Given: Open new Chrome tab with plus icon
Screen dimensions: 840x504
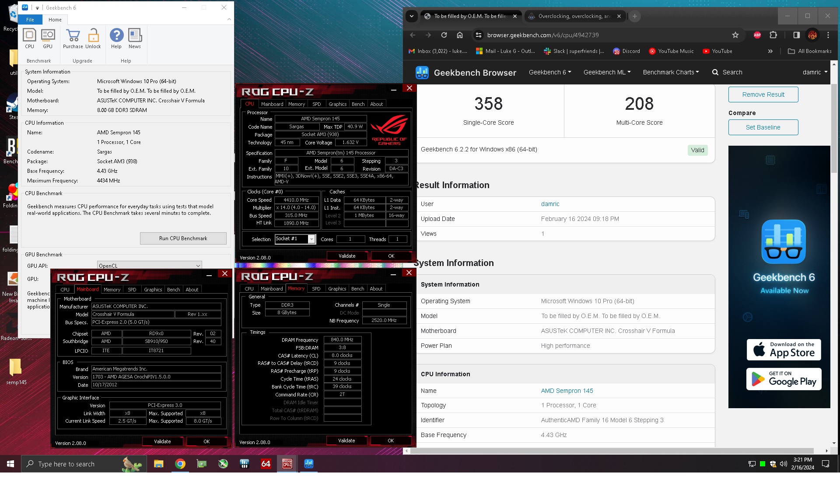Looking at the screenshot, I should point(634,16).
